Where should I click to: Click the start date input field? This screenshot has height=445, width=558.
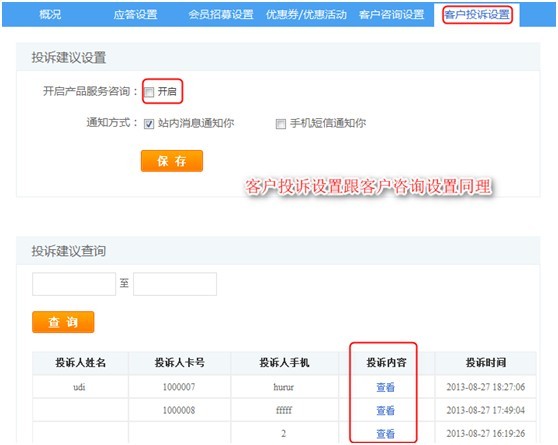pos(74,284)
